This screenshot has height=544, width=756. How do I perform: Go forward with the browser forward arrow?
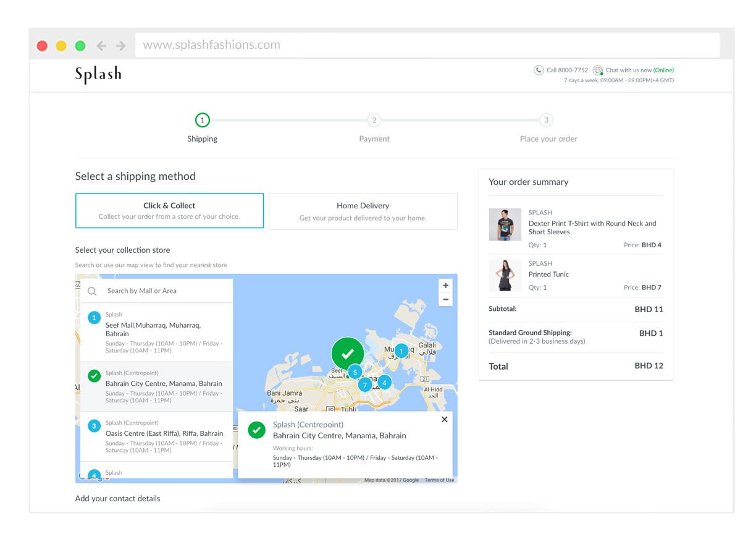(x=120, y=46)
